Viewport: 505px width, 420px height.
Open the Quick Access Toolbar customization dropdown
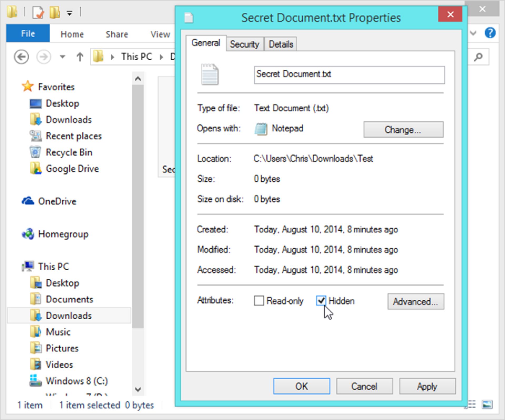69,12
